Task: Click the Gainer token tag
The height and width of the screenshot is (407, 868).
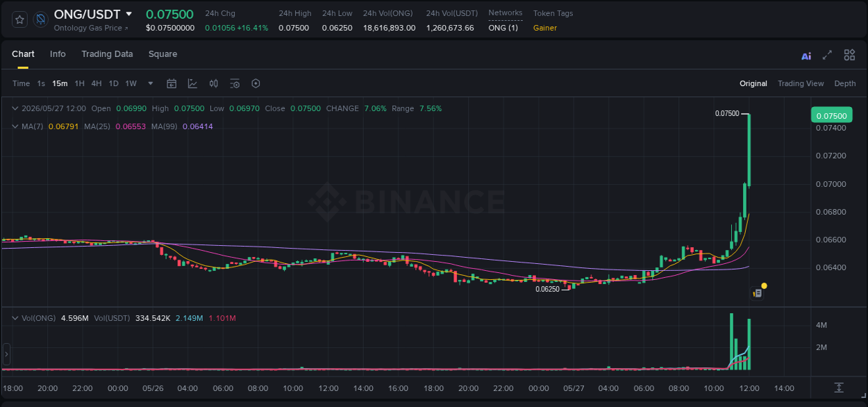Action: [545, 28]
